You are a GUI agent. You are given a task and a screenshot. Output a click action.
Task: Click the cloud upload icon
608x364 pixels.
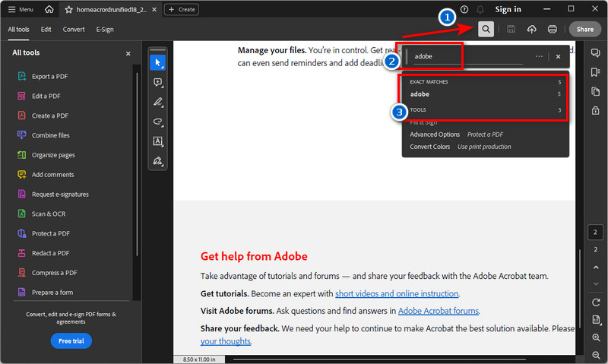point(531,29)
